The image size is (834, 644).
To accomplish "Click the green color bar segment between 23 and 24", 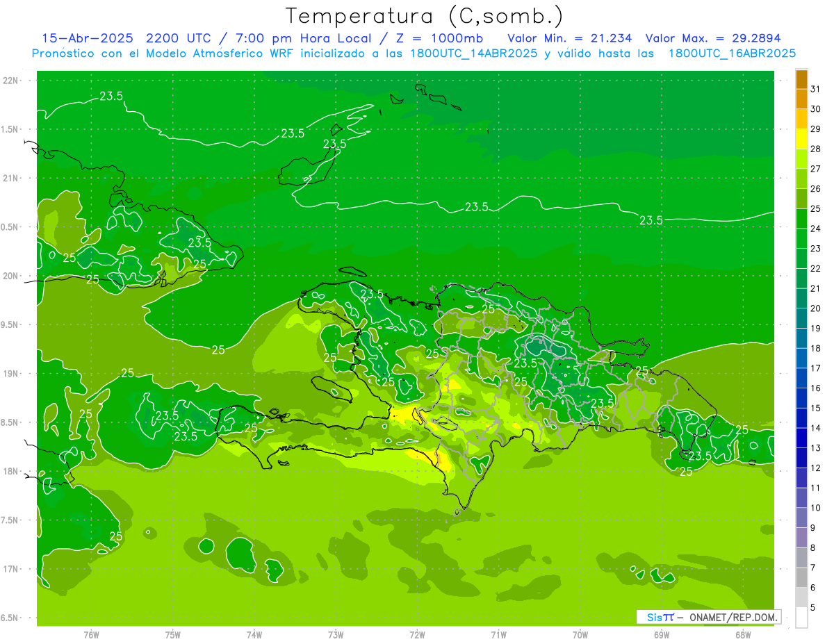I will coord(801,238).
